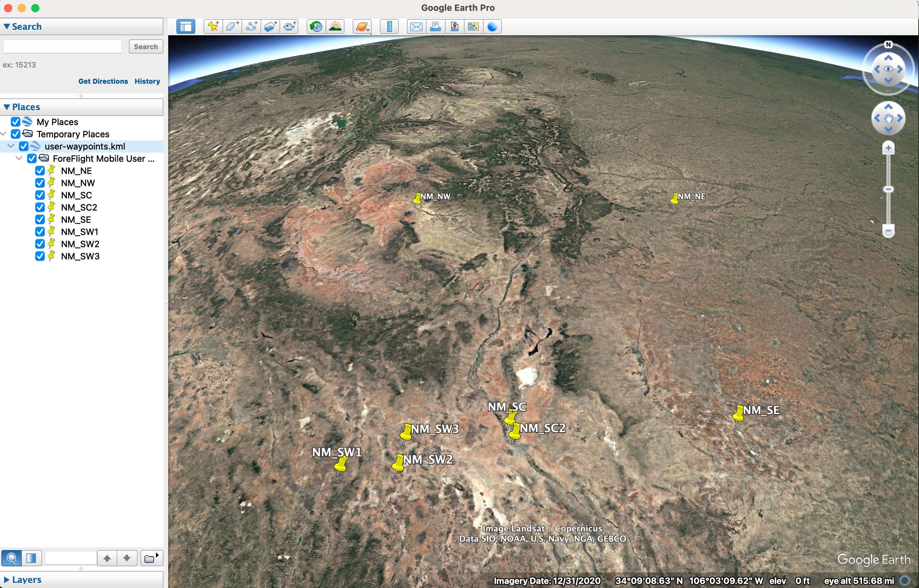This screenshot has width=919, height=588.
Task: Click the zoom slider handle
Action: [888, 189]
